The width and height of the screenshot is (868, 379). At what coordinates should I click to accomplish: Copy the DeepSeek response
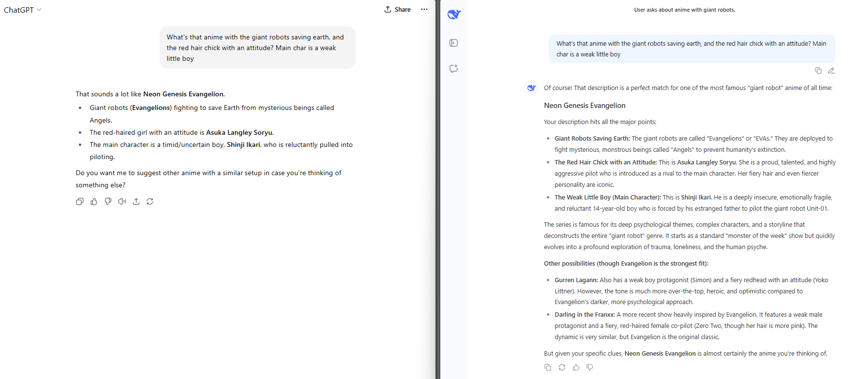[548, 367]
